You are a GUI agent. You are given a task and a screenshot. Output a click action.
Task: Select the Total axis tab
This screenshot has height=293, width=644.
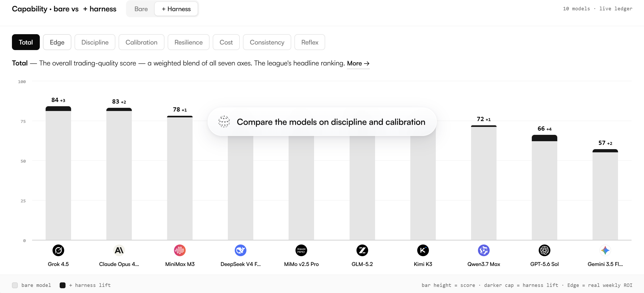tap(26, 42)
